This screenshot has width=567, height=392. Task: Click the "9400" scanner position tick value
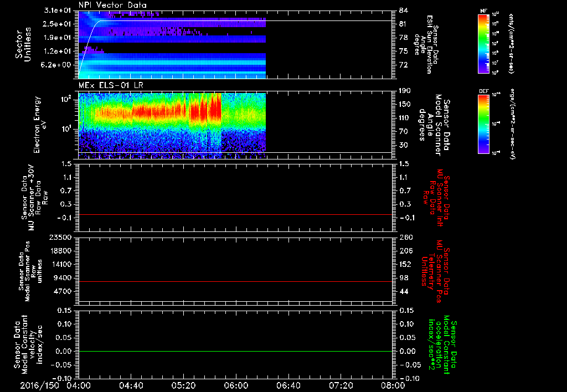tap(62, 278)
